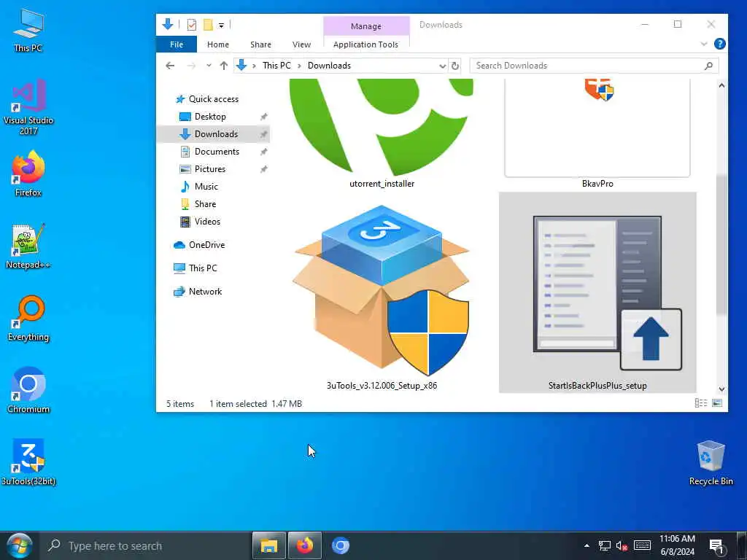This screenshot has width=747, height=560.
Task: Select Downloads in navigation pane
Action: coord(213,134)
